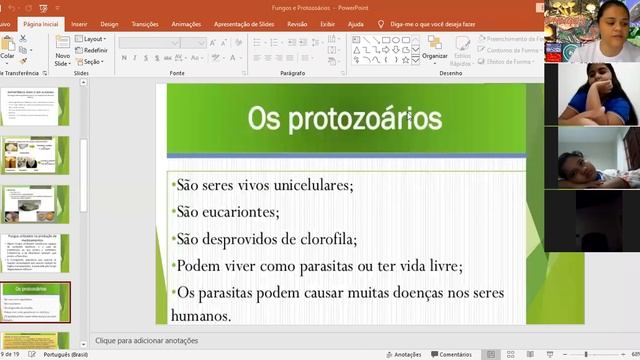Toggle Italic formatting
Screen dimensions: 640x360
click(135, 58)
